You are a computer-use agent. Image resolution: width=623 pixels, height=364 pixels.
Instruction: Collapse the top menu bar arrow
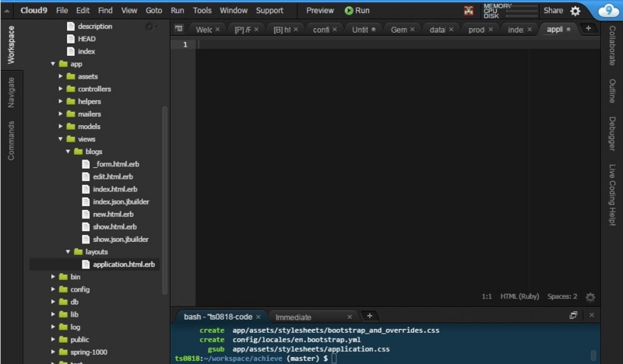pos(7,11)
